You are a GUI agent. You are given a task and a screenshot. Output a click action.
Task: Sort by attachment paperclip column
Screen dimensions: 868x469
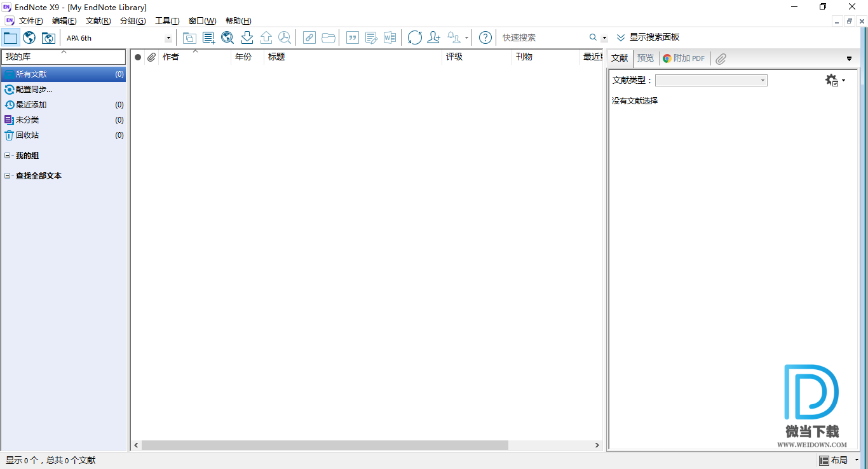click(151, 57)
